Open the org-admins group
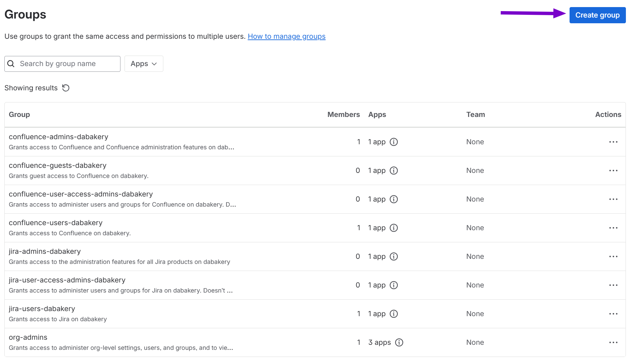The image size is (634, 364). [28, 337]
